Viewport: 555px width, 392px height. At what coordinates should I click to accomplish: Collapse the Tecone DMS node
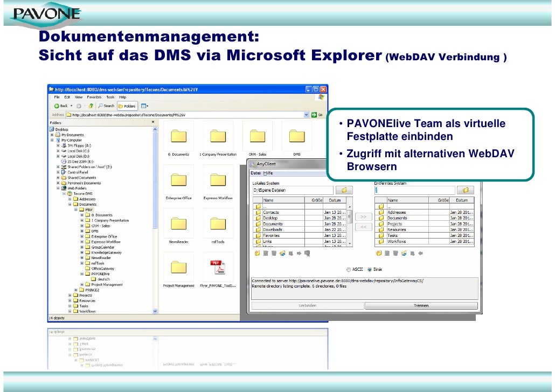tap(64, 193)
